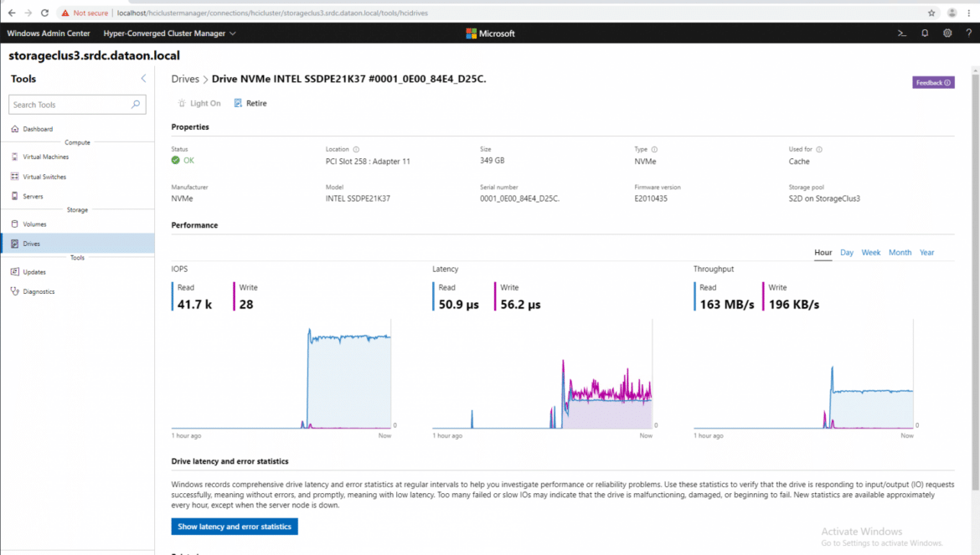Viewport: 980px width, 555px height.
Task: Collapse the Tools sidebar with the chevron
Action: click(143, 78)
